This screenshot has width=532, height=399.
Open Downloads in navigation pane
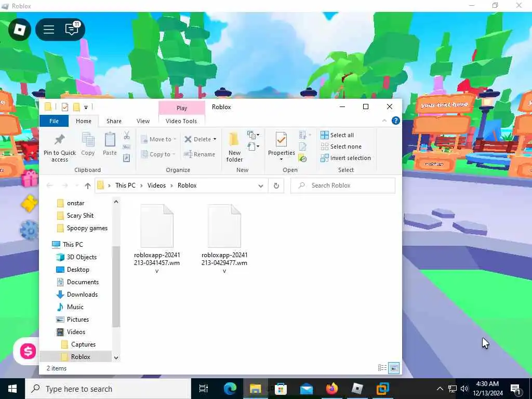pyautogui.click(x=82, y=295)
